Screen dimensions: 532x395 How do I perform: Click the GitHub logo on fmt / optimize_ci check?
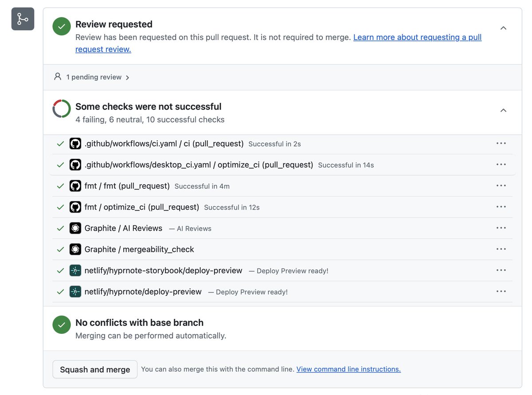[75, 207]
